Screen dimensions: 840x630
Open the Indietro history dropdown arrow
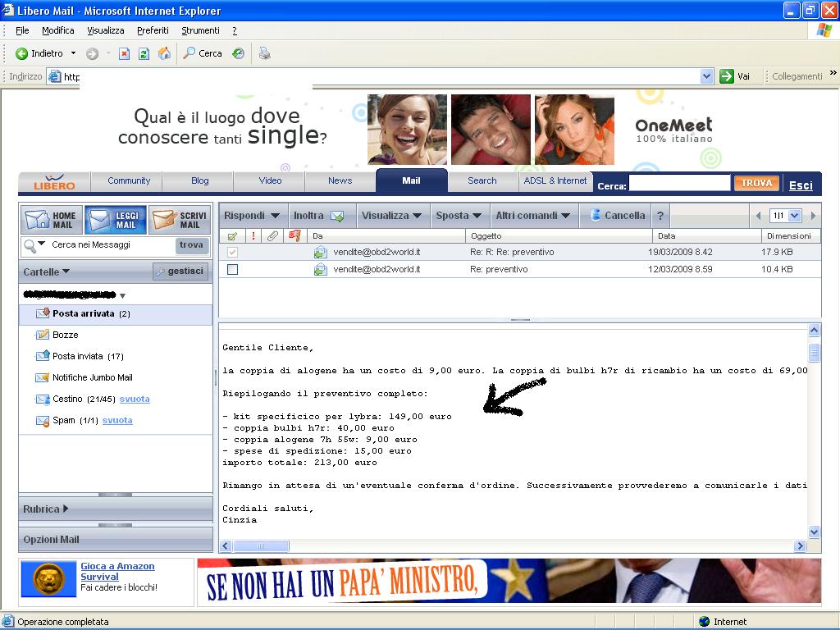(73, 53)
